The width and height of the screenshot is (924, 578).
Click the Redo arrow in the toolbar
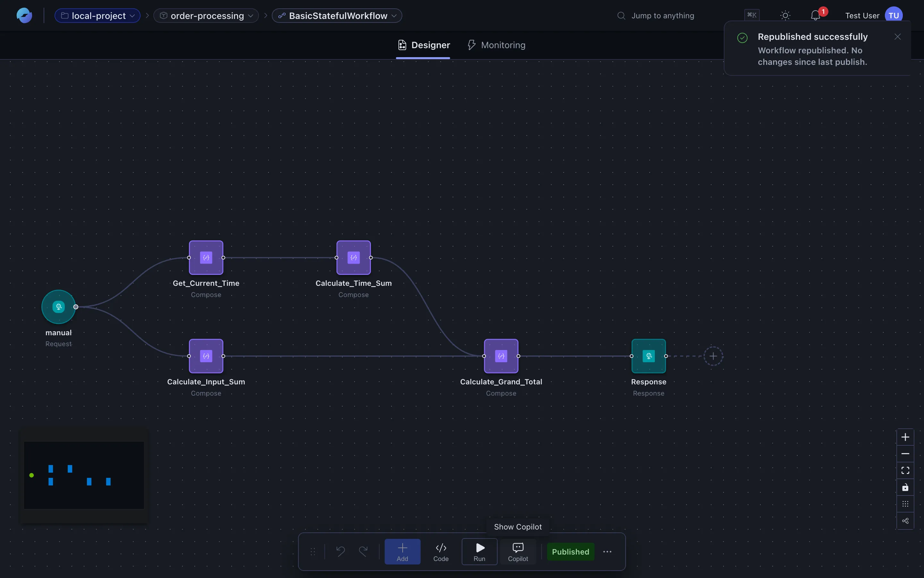pos(363,551)
